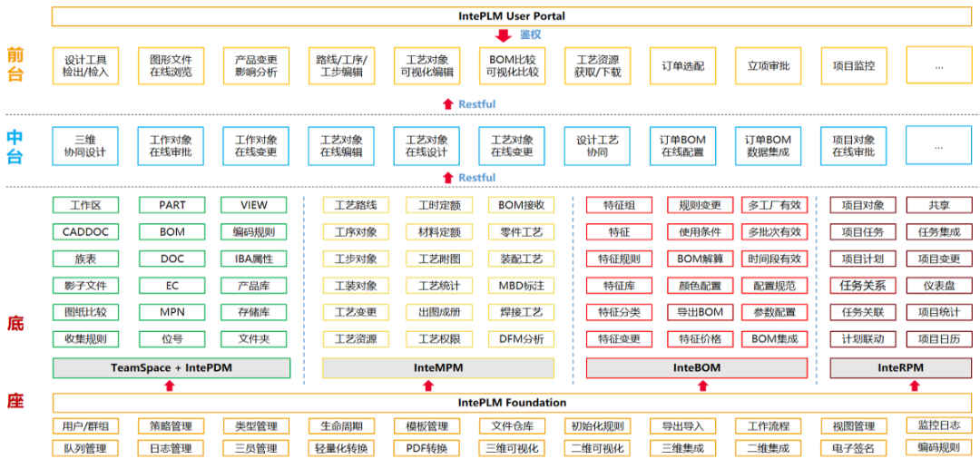Click the 立项审批 box
The width and height of the screenshot is (980, 459).
coord(769,66)
